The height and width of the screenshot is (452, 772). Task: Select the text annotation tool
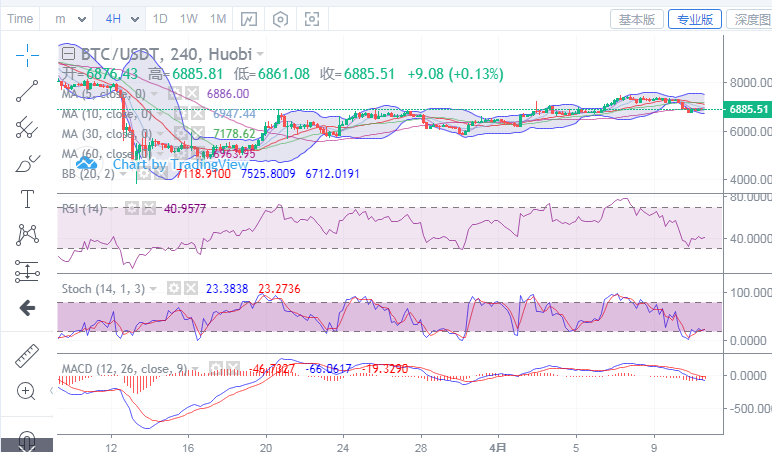(27, 199)
